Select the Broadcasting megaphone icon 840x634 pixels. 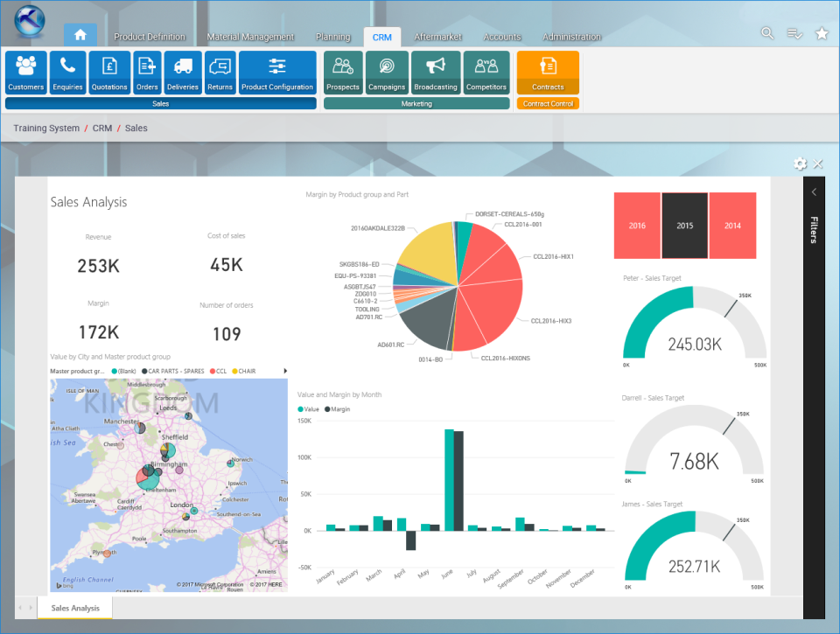[436, 72]
